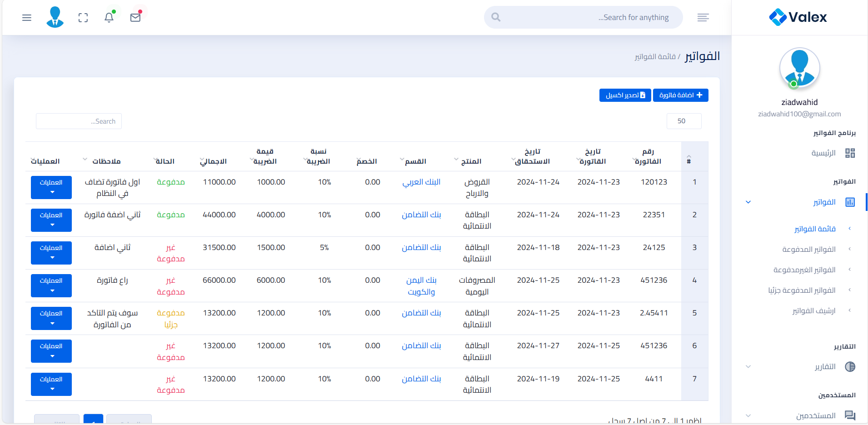Click the اضافة فاتورة button
This screenshot has height=425, width=868.
[681, 95]
